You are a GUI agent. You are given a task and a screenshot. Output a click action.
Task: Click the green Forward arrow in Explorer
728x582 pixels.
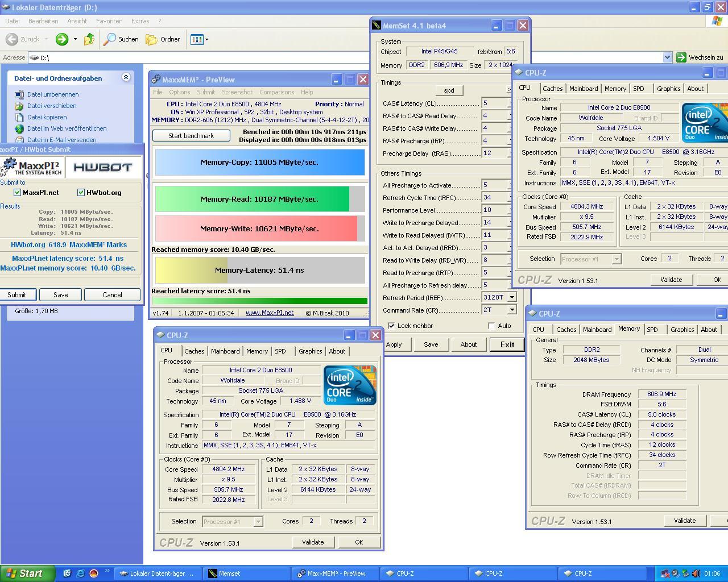[62, 39]
